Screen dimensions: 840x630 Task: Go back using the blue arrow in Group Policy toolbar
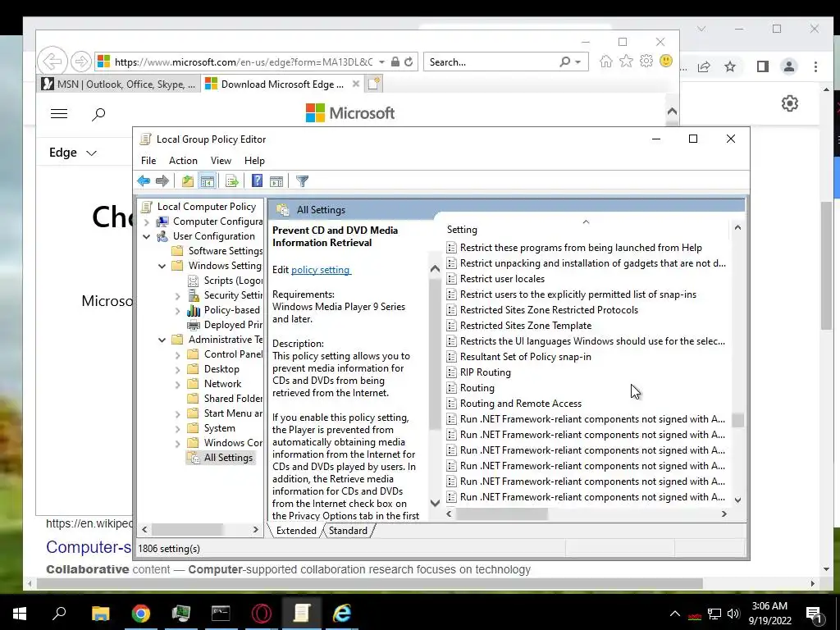coord(144,181)
